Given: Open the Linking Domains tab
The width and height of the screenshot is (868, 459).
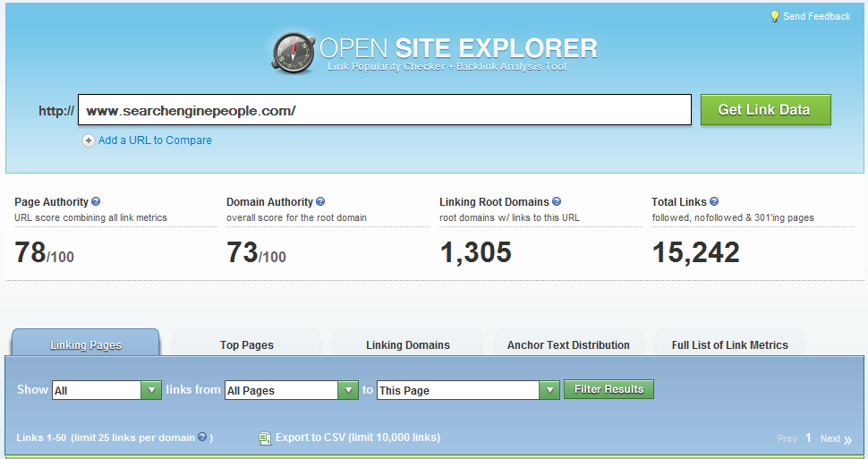Looking at the screenshot, I should pyautogui.click(x=408, y=344).
